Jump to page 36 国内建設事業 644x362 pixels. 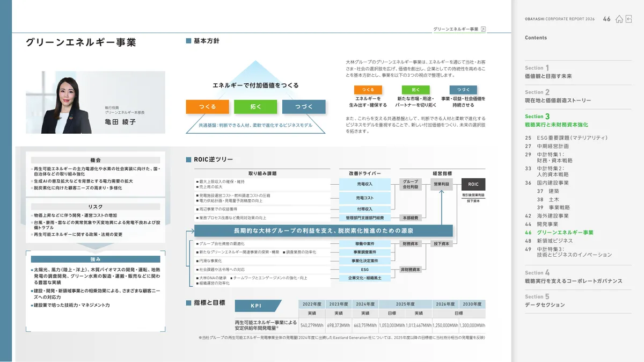[547, 183]
